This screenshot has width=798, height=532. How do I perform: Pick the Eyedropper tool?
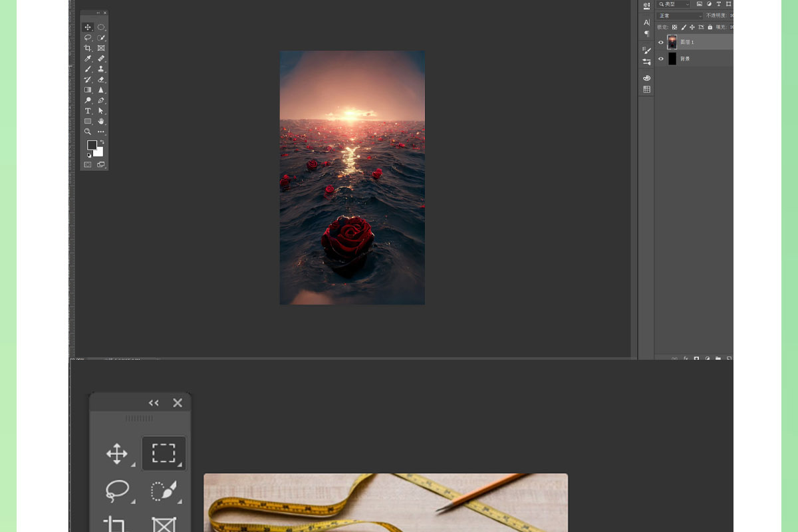[87, 59]
